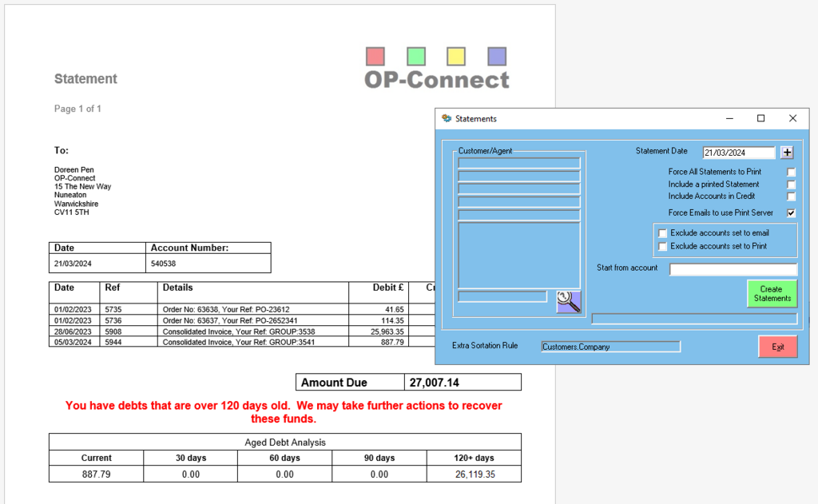Click the magnifying glass customer search icon
Image resolution: width=818 pixels, height=504 pixels.
point(569,302)
